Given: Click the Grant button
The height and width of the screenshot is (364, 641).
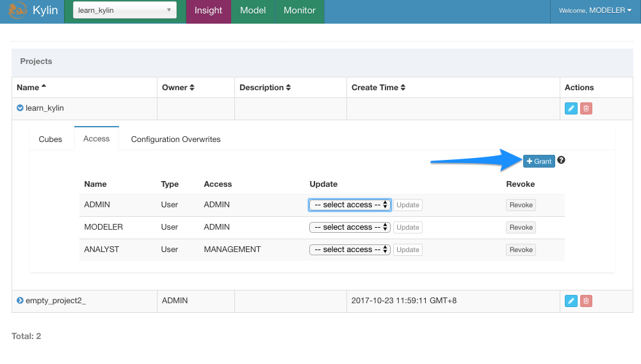Looking at the screenshot, I should (539, 161).
